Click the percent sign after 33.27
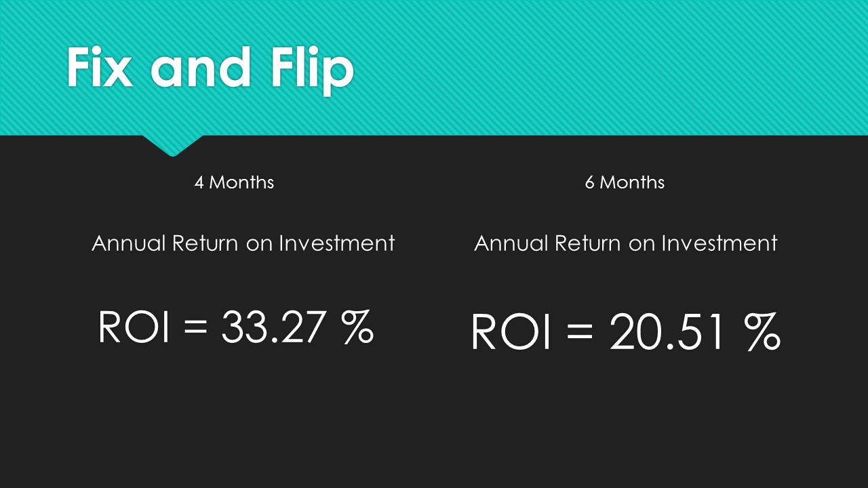The width and height of the screenshot is (868, 488). pyautogui.click(x=357, y=327)
